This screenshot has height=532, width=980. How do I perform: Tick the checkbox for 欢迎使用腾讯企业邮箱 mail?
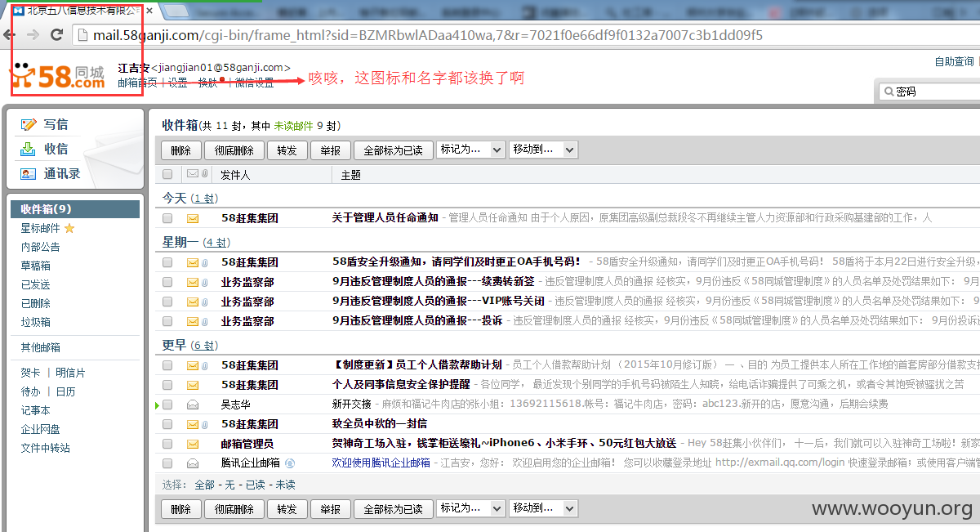tap(167, 463)
